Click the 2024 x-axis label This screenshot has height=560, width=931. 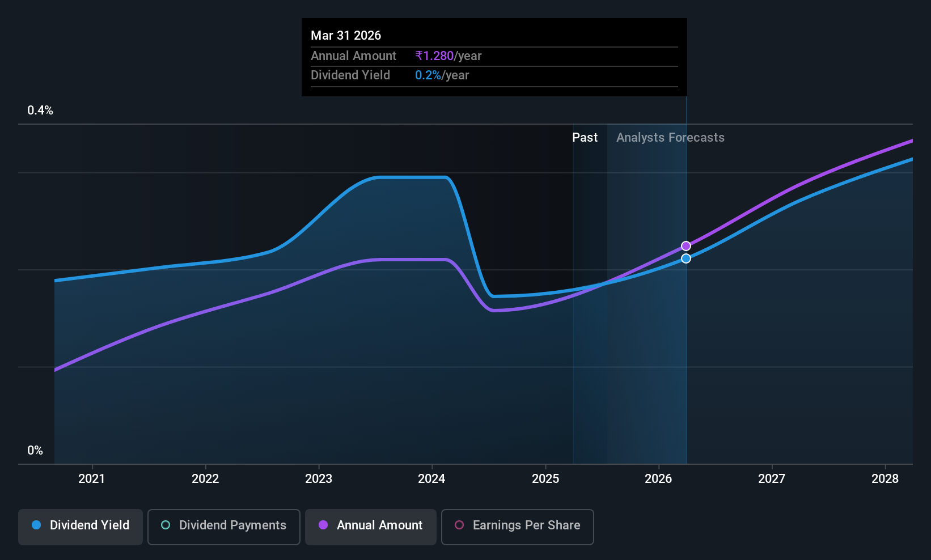point(431,479)
